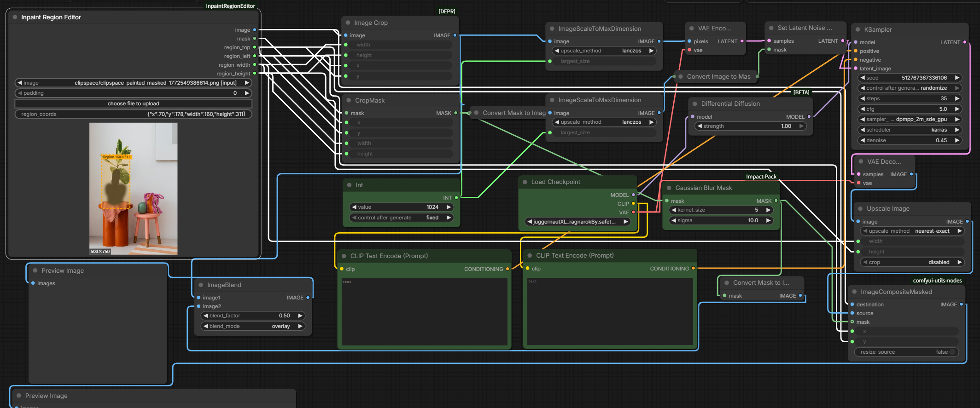Click the VAE output port of Load Checkpoint
Screen dimensions: 980x408
coord(633,213)
